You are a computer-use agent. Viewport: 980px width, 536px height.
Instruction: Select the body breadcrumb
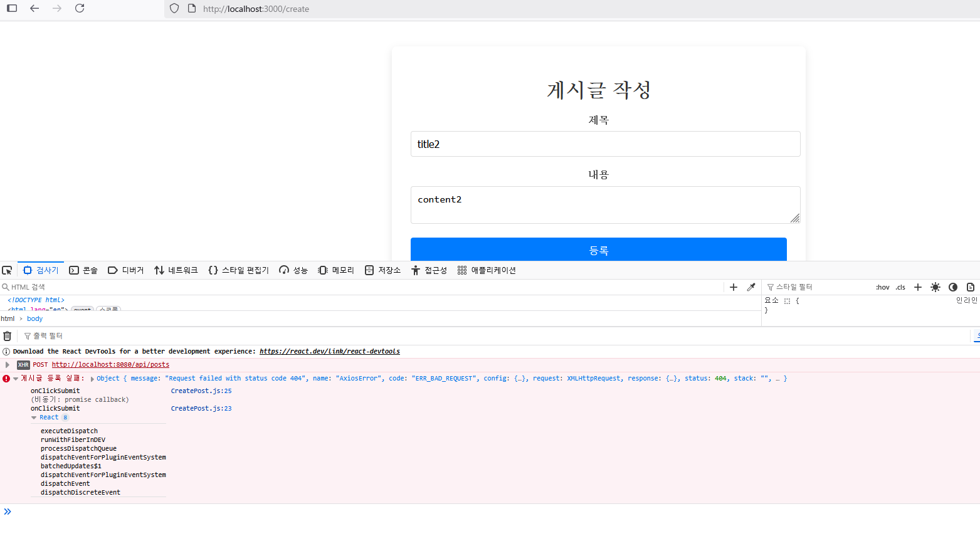click(x=34, y=318)
